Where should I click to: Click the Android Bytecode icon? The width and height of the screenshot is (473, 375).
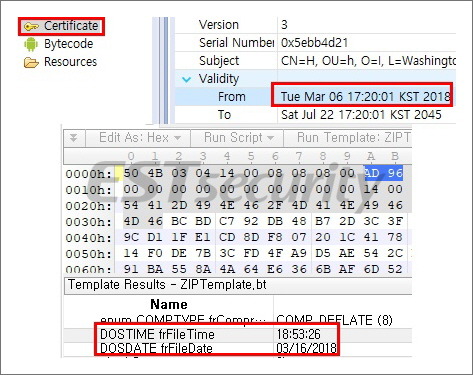tap(31, 44)
